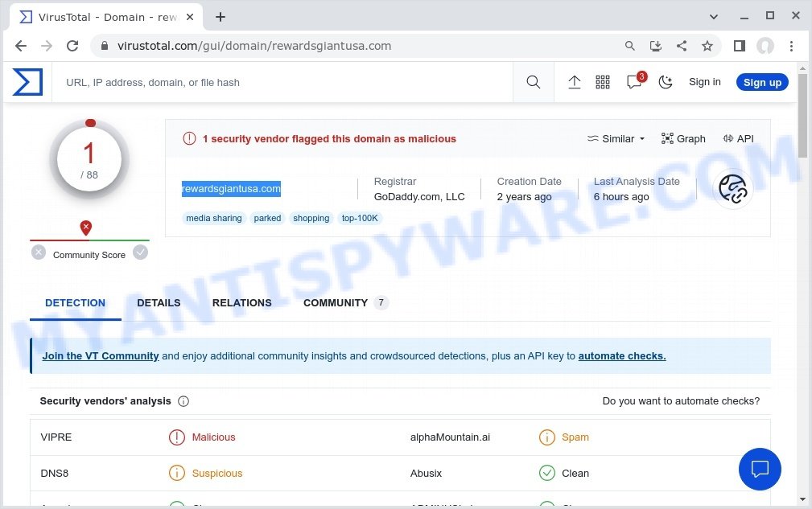Click the Malicious warning icon for VIPRE
The width and height of the screenshot is (812, 509).
point(176,437)
